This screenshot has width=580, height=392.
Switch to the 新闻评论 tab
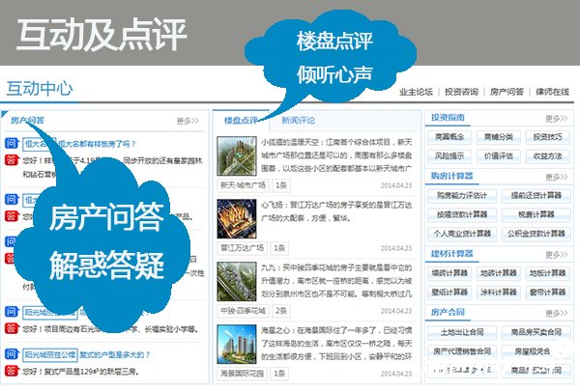[299, 121]
